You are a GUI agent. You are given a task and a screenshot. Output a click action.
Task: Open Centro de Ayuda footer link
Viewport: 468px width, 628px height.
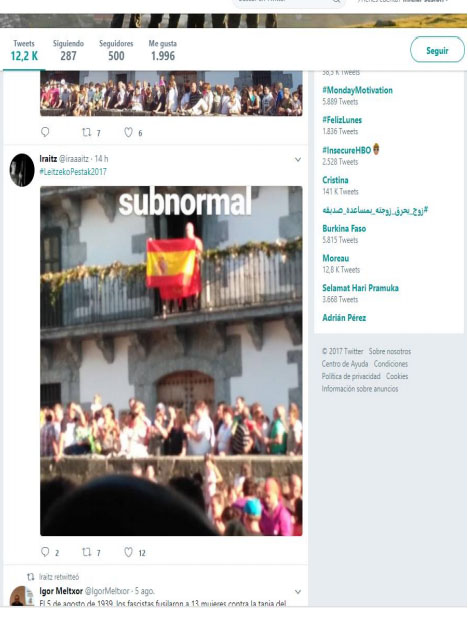pyautogui.click(x=345, y=364)
